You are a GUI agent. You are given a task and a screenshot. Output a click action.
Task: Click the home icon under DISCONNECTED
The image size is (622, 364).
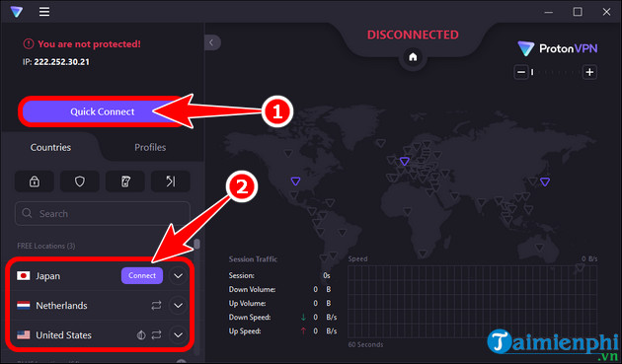tap(413, 57)
